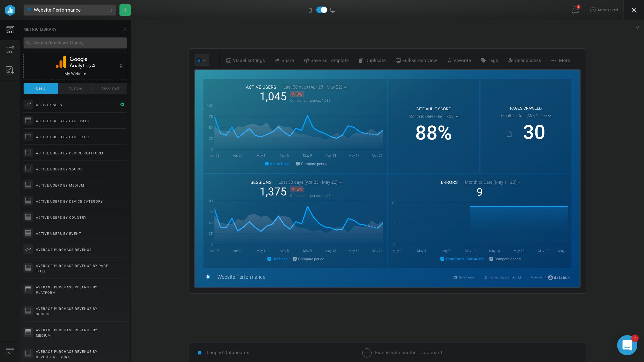Image resolution: width=644 pixels, height=362 pixels.
Task: Expand Site Audit Score date range dropdown
Action: pos(433,116)
